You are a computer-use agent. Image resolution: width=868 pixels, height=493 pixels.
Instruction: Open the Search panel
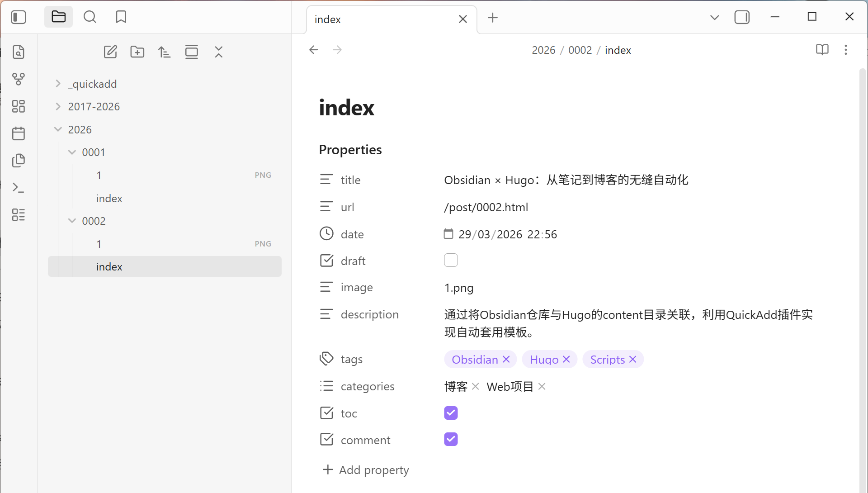(x=90, y=17)
